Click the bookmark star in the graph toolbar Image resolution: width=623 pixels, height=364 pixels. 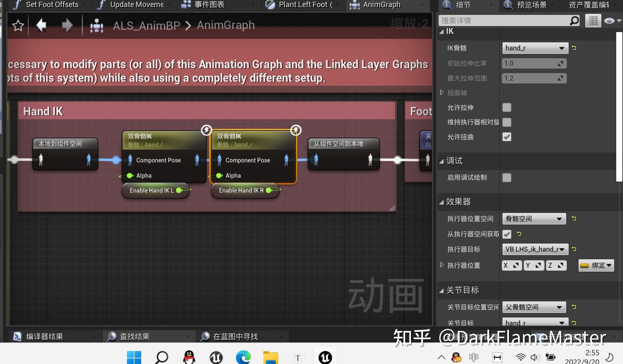click(18, 25)
